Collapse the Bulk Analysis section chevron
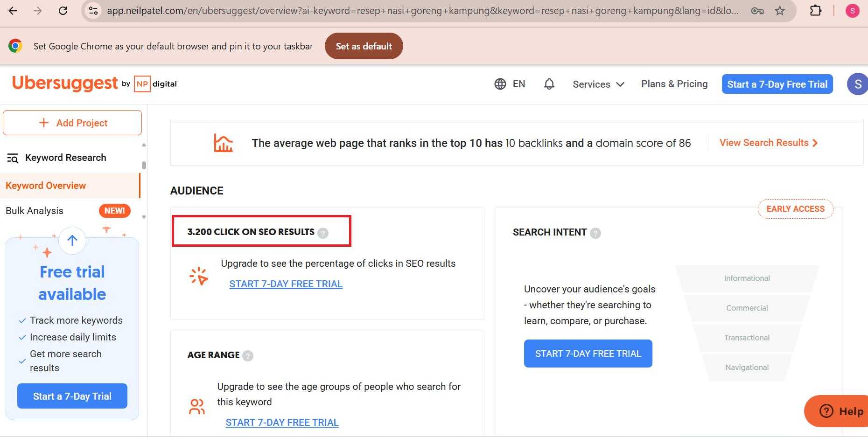This screenshot has width=868, height=437. pos(144,217)
